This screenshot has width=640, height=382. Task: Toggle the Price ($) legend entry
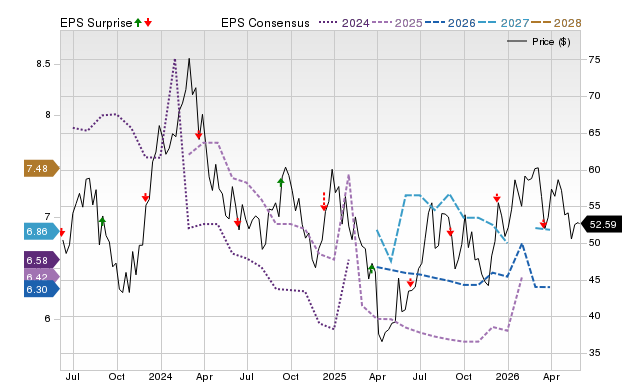click(x=539, y=42)
